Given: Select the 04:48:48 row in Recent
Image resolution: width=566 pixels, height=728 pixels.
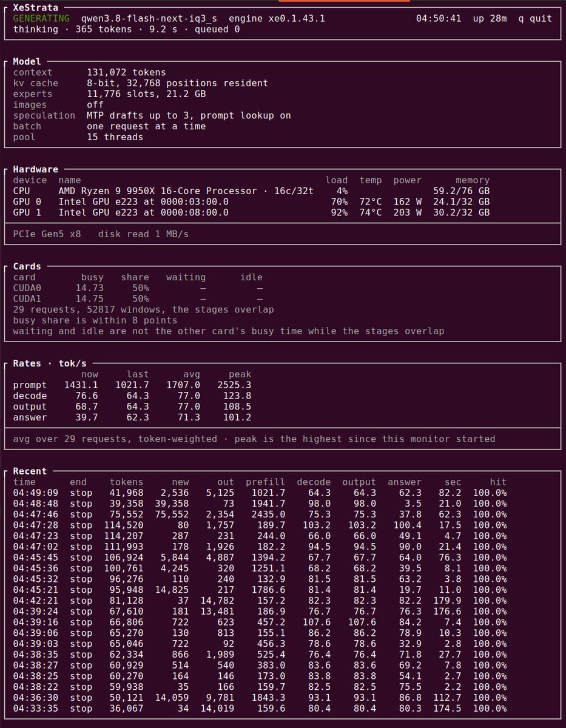Looking at the screenshot, I should tap(260, 504).
